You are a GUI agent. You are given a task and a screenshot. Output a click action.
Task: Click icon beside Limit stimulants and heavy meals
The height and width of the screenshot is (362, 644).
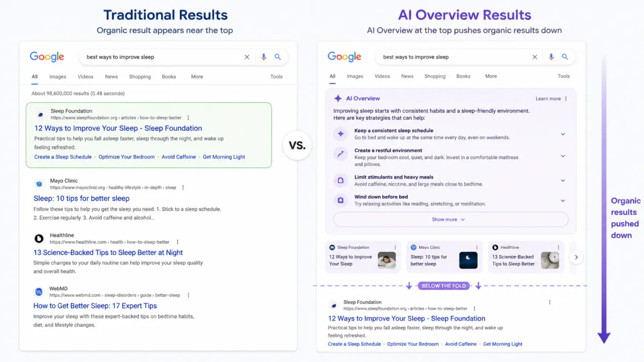(340, 180)
